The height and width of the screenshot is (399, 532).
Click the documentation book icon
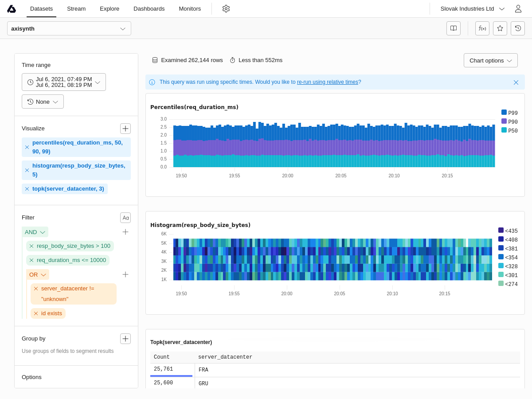454,28
